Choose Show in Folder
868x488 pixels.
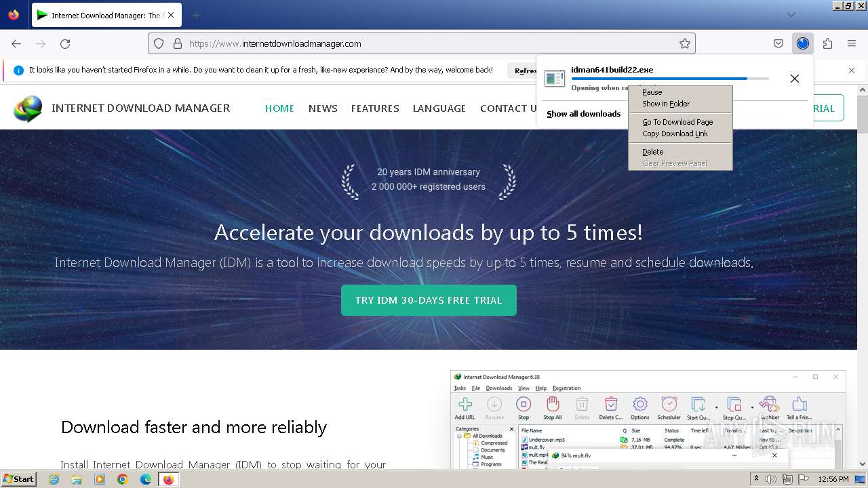[x=680, y=104]
